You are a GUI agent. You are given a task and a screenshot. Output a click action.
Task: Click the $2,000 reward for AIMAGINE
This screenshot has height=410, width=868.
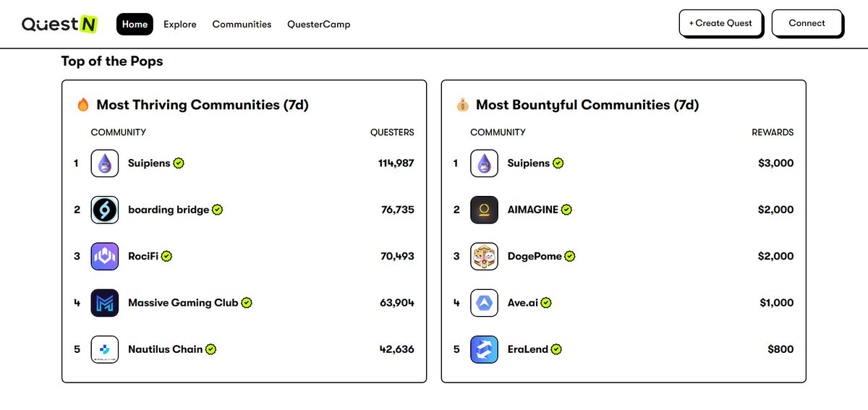(x=776, y=210)
